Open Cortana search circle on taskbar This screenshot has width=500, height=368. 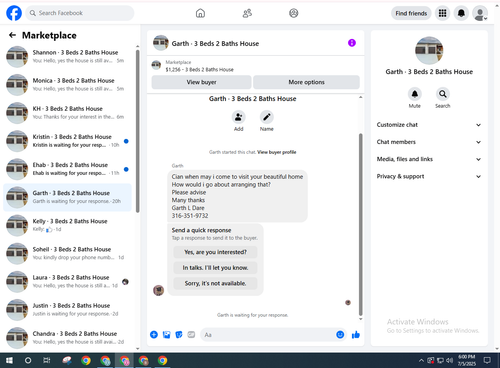pyautogui.click(x=28, y=360)
